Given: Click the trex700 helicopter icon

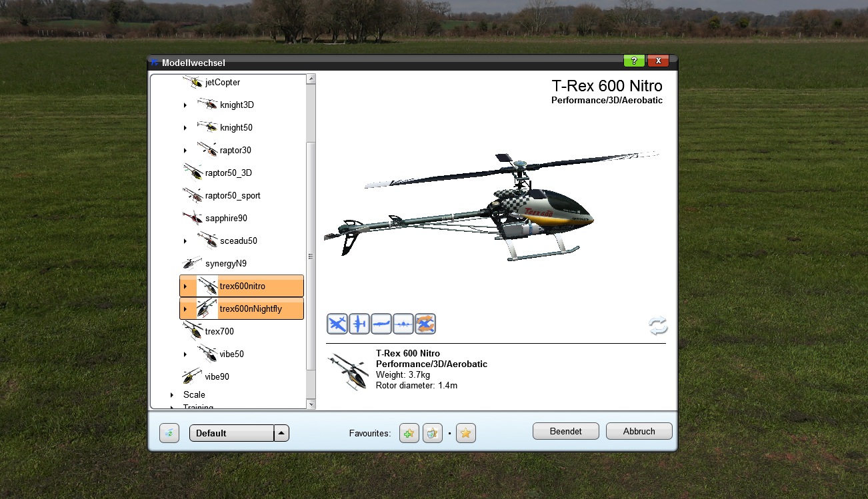Looking at the screenshot, I should pyautogui.click(x=193, y=330).
